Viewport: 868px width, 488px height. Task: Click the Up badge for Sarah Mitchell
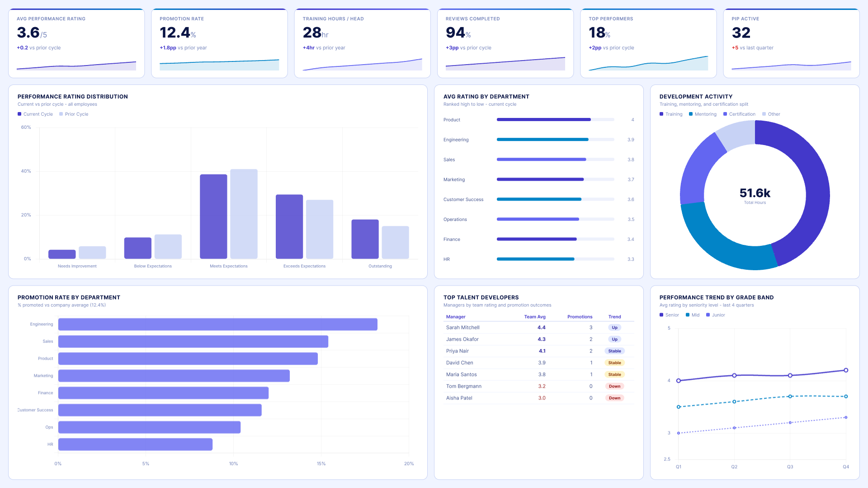tap(614, 328)
